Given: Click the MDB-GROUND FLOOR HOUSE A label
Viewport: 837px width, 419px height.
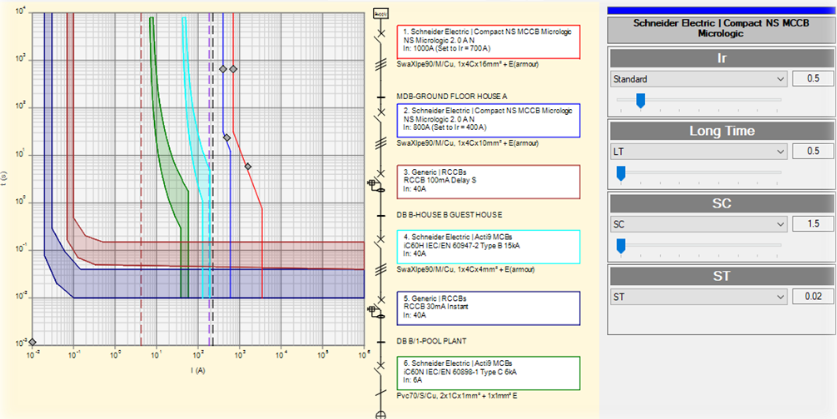Looking at the screenshot, I should click(452, 97).
